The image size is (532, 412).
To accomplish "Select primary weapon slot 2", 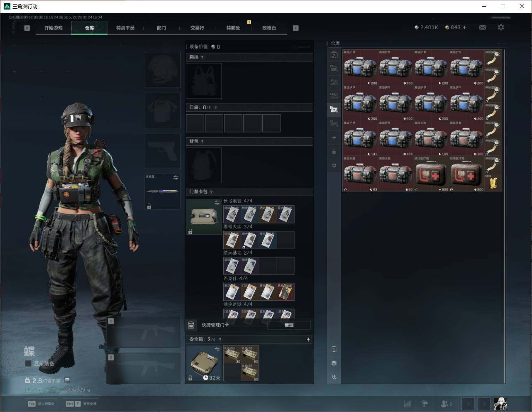I will pos(144,368).
